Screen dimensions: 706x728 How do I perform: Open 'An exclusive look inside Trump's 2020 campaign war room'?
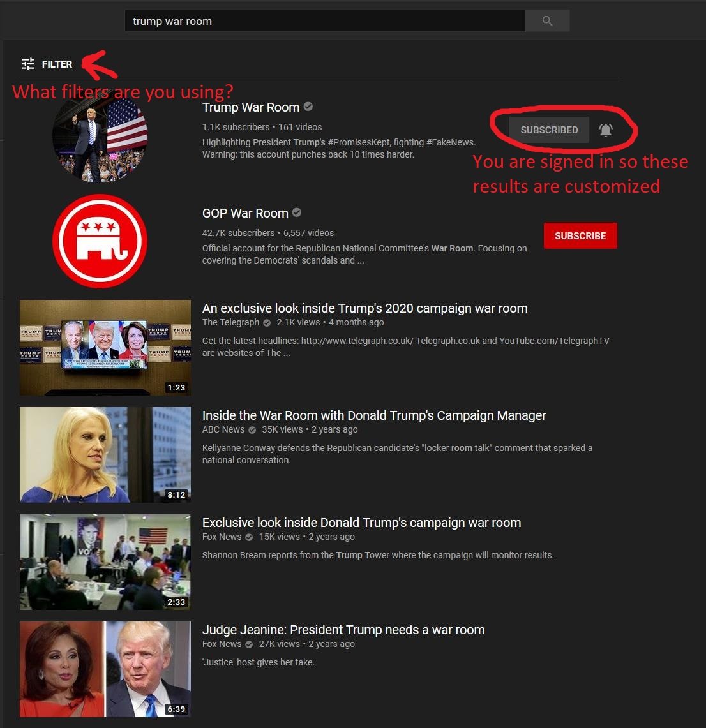coord(364,308)
